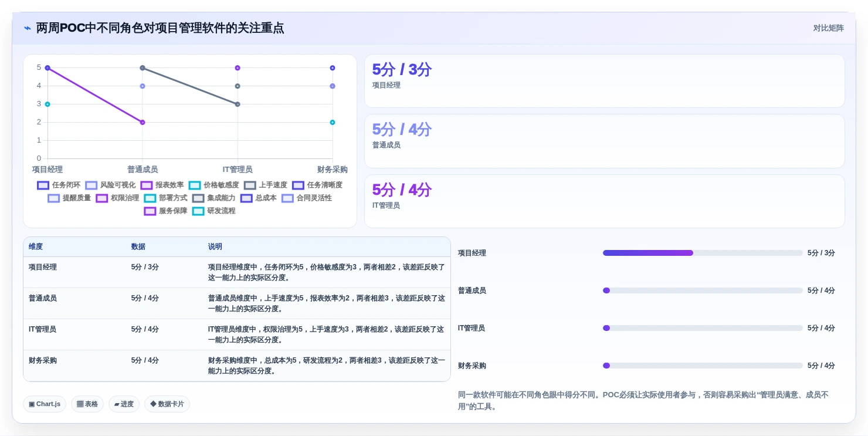Toggle the 任务闭环 legend series

pyautogui.click(x=59, y=185)
